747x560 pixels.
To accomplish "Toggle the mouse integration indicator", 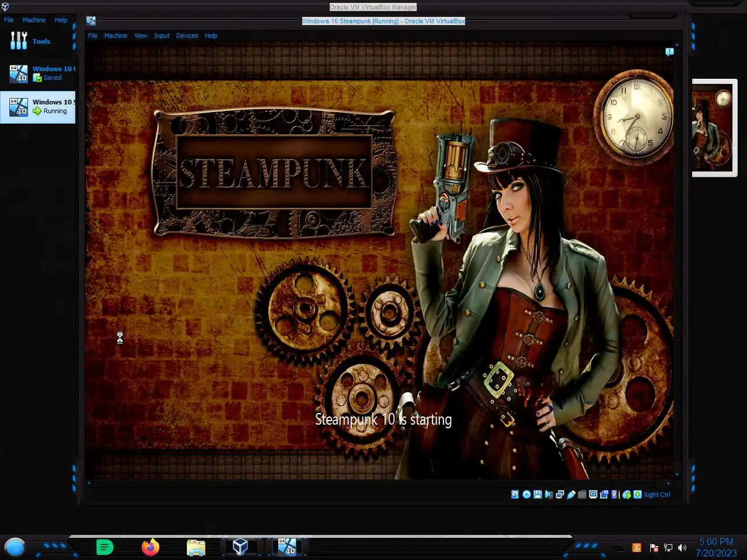I will (627, 495).
